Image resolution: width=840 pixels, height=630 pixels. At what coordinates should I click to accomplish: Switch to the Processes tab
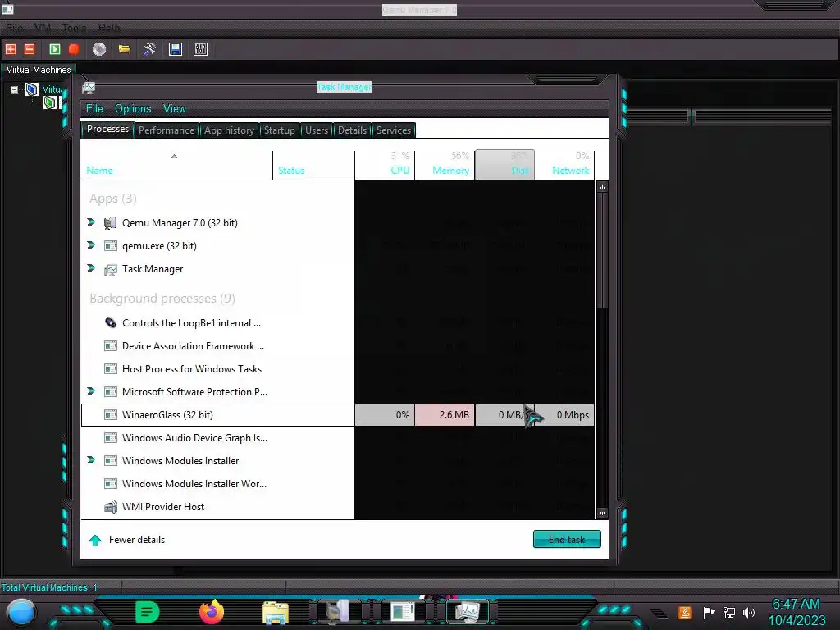point(107,129)
